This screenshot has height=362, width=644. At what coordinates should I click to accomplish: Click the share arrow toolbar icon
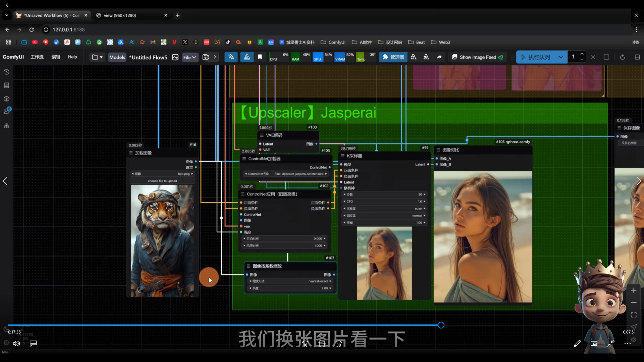(x=439, y=57)
